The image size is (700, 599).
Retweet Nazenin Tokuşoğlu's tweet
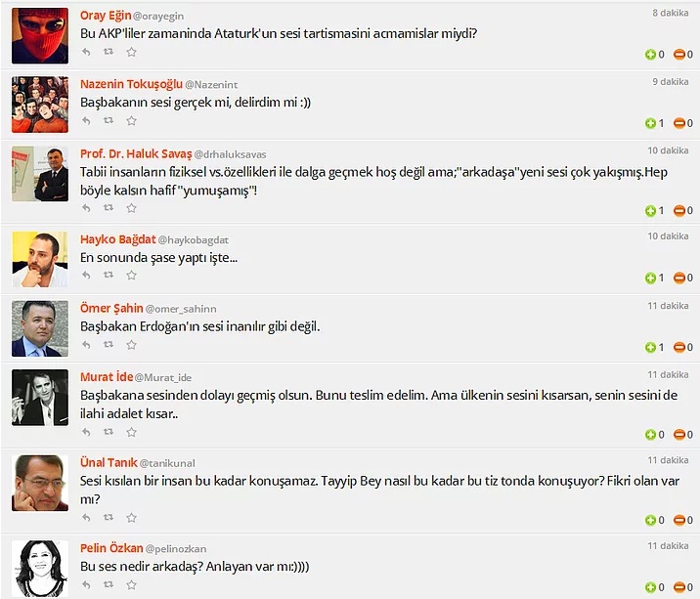pyautogui.click(x=109, y=120)
